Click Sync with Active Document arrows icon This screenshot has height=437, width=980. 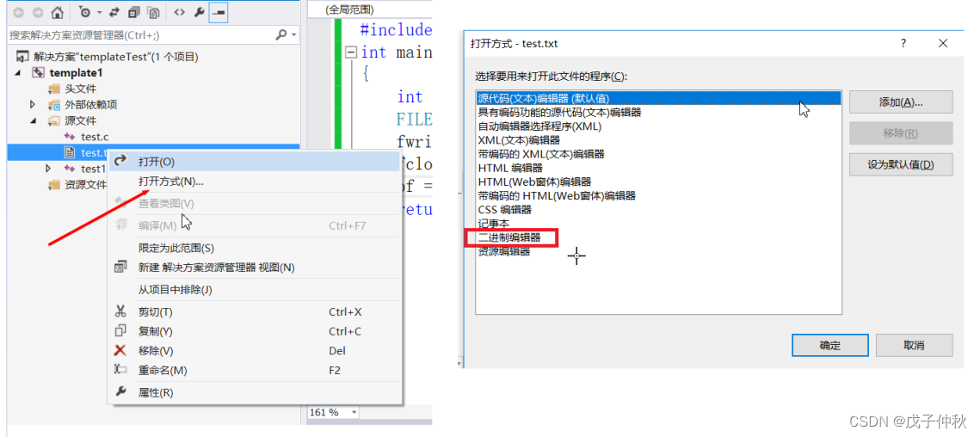point(114,12)
